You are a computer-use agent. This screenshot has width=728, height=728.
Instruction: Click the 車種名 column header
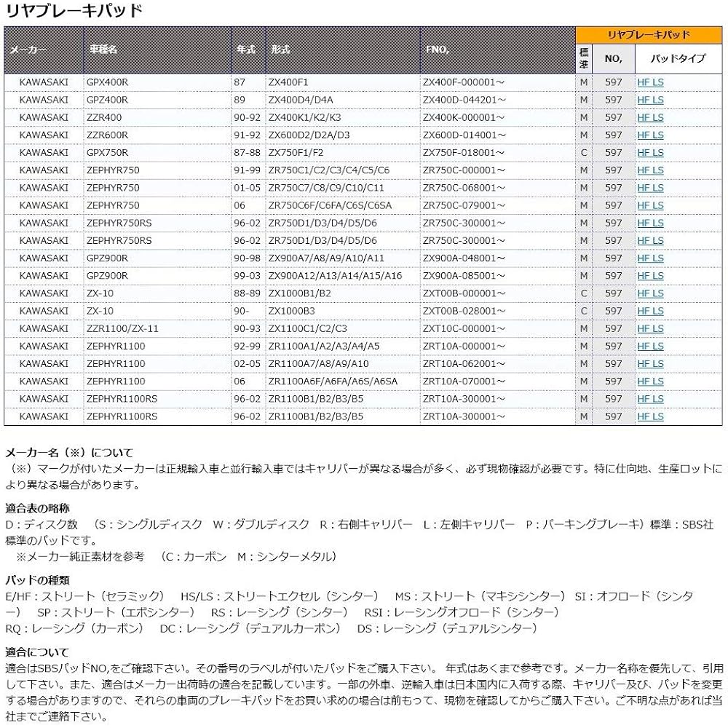157,50
